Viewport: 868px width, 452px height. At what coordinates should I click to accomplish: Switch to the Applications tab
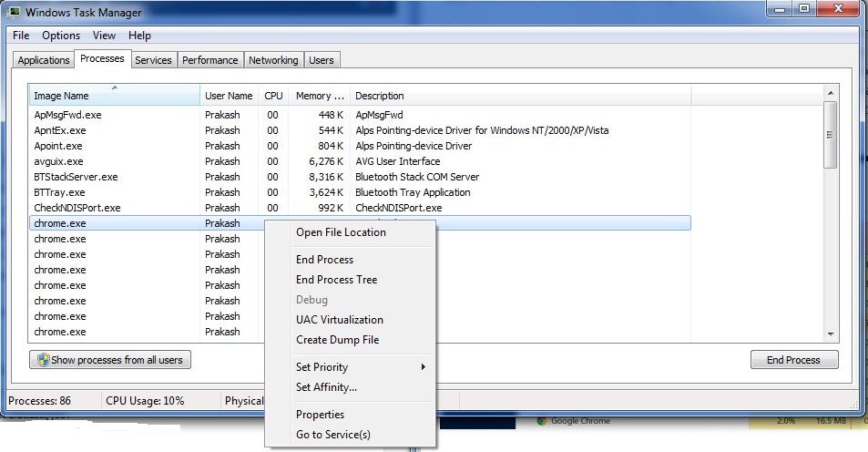44,60
